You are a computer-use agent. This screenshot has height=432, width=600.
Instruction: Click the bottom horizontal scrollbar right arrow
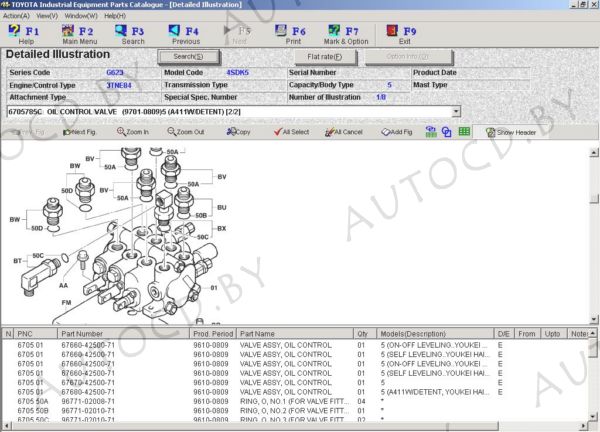pos(584,425)
